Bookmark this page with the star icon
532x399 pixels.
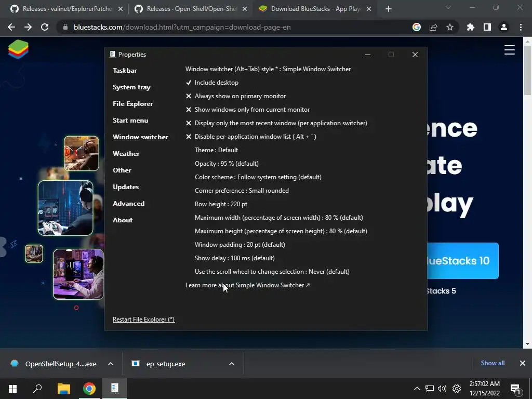point(450,27)
